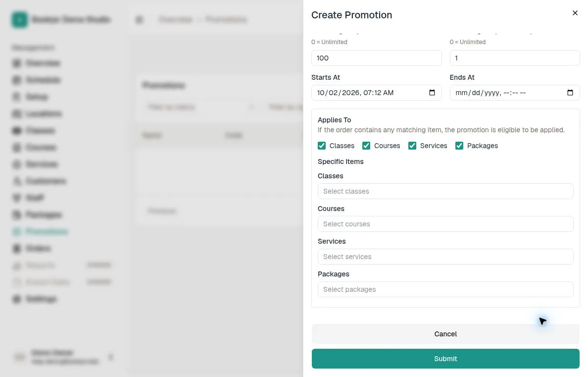Open the Select classes dropdown

[445, 192]
